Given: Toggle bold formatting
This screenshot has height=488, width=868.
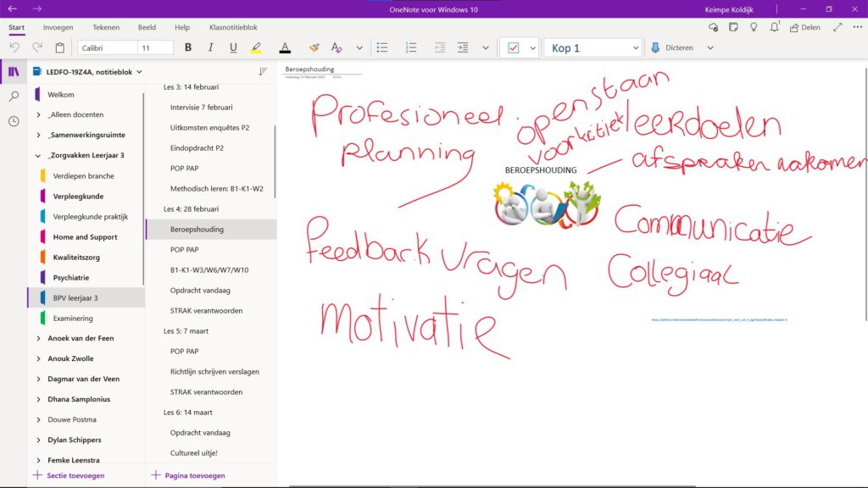Looking at the screenshot, I should (x=188, y=48).
